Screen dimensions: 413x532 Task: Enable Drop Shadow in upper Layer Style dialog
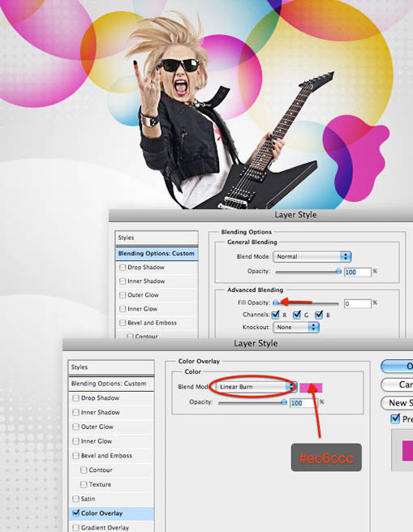(123, 268)
